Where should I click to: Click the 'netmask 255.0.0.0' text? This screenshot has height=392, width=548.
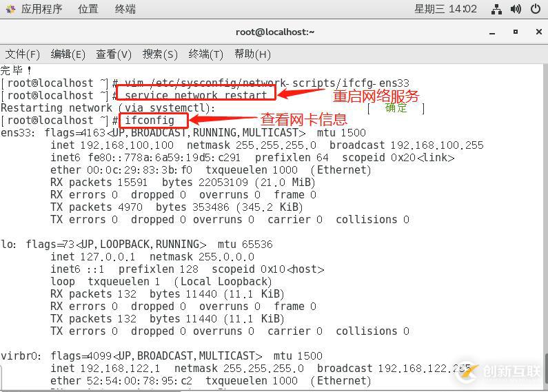(202, 257)
